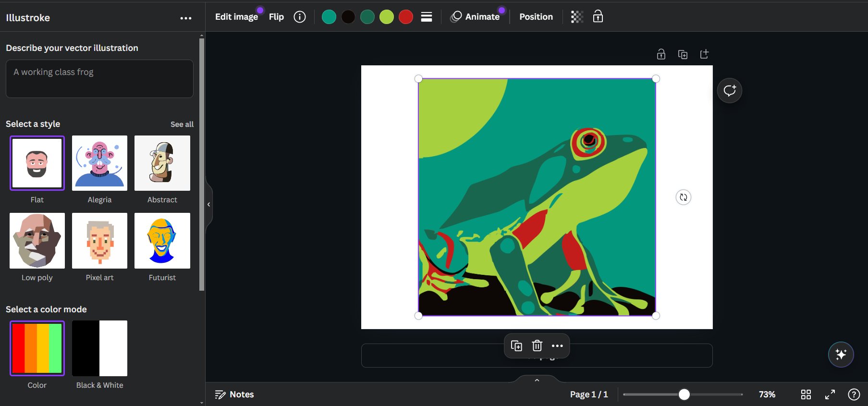The width and height of the screenshot is (868, 406).
Task: Choose the Low poly style
Action: [x=37, y=241]
